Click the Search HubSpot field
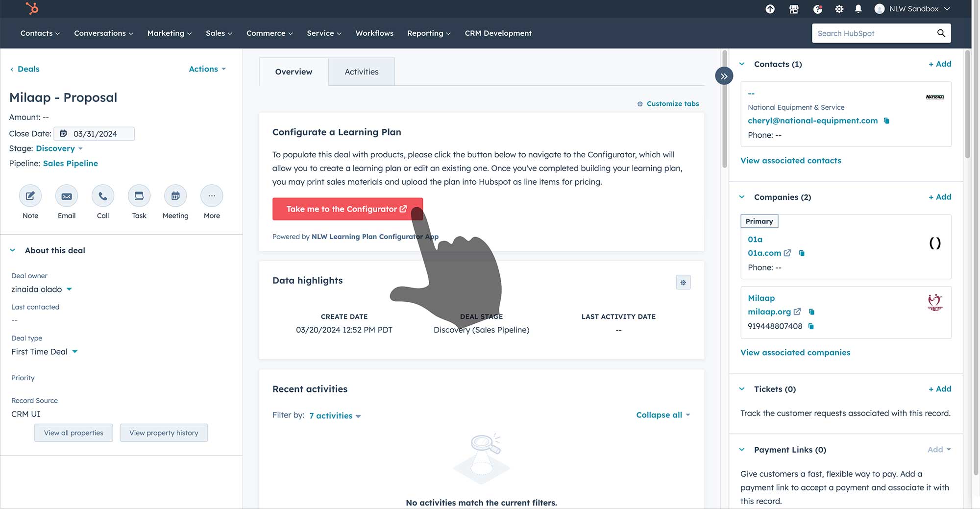 [x=875, y=33]
